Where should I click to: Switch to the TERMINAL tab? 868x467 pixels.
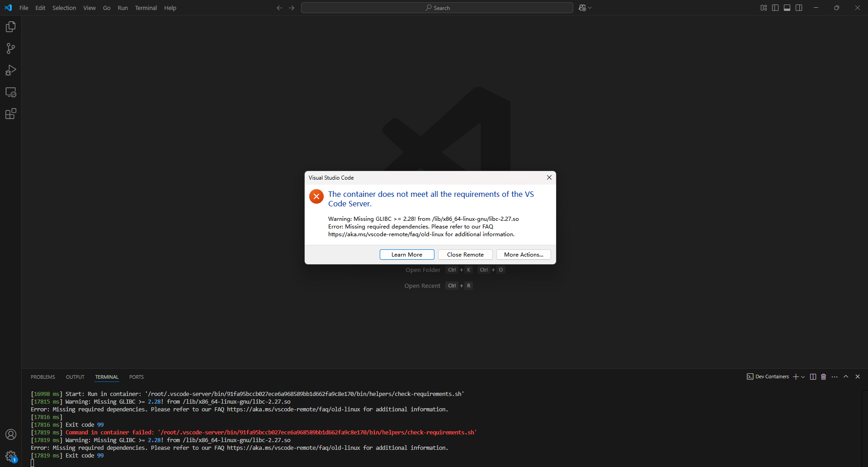click(107, 377)
